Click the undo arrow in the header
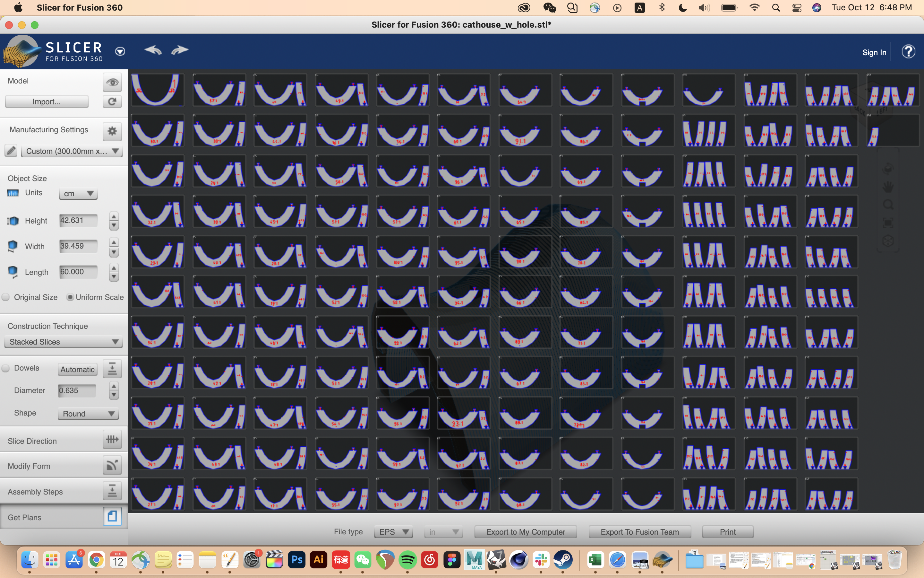This screenshot has width=924, height=578. pos(153,50)
